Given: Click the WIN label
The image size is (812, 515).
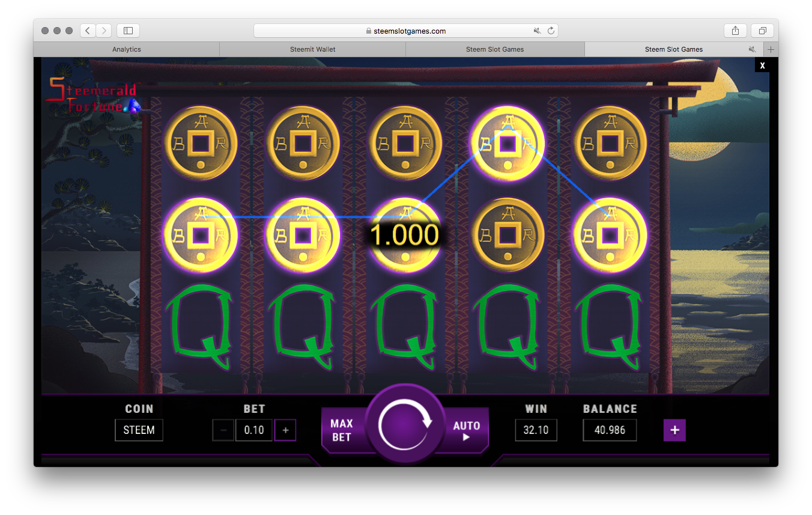Looking at the screenshot, I should pyautogui.click(x=536, y=409).
